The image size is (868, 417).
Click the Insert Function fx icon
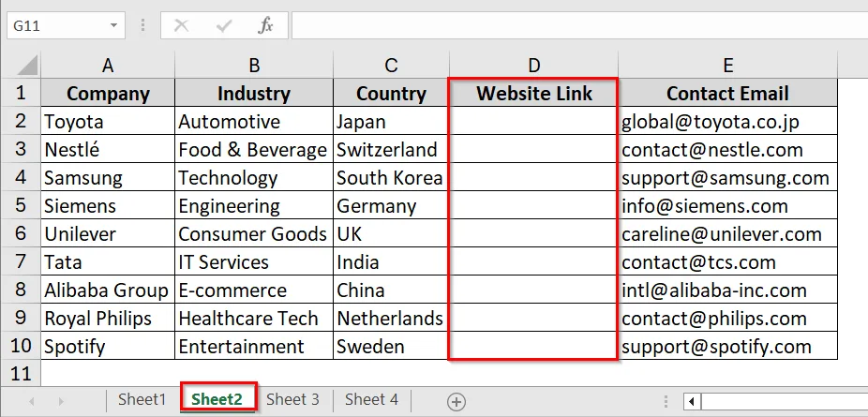(266, 25)
